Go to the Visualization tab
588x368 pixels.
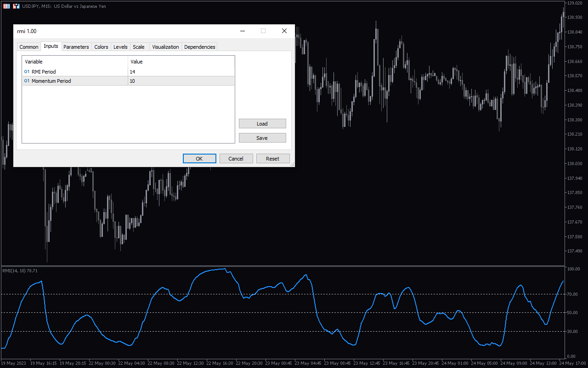tap(165, 47)
